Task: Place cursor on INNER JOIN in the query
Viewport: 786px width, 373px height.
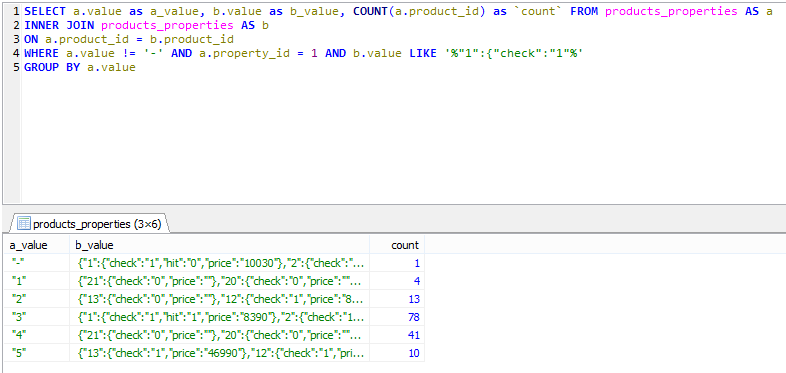Action: pyautogui.click(x=59, y=25)
